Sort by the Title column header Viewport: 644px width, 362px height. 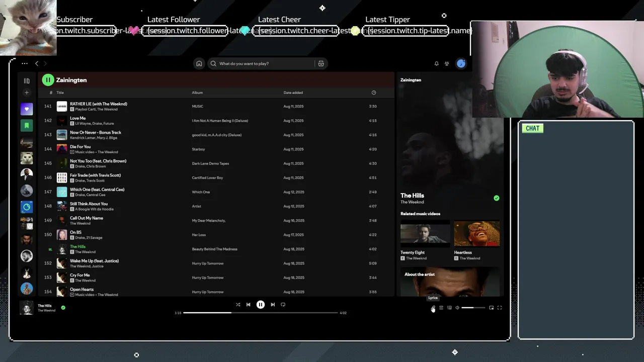pyautogui.click(x=60, y=93)
